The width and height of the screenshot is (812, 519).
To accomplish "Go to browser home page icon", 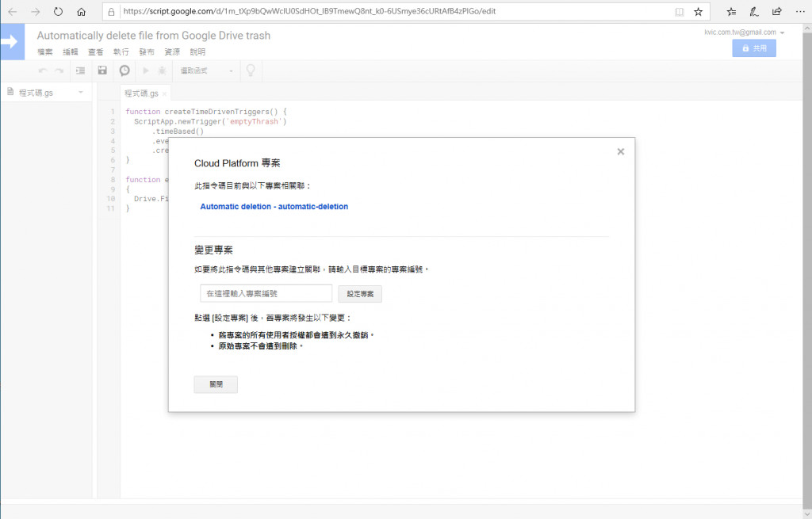I will coord(82,11).
